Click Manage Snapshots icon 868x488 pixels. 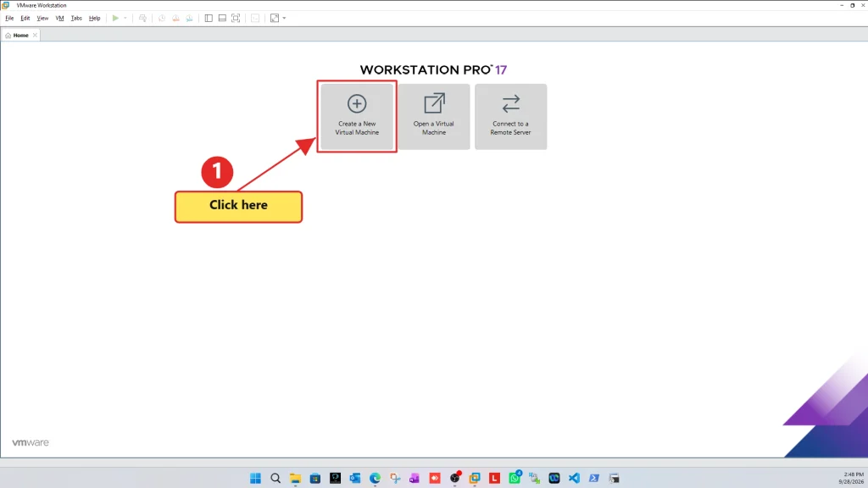189,19
